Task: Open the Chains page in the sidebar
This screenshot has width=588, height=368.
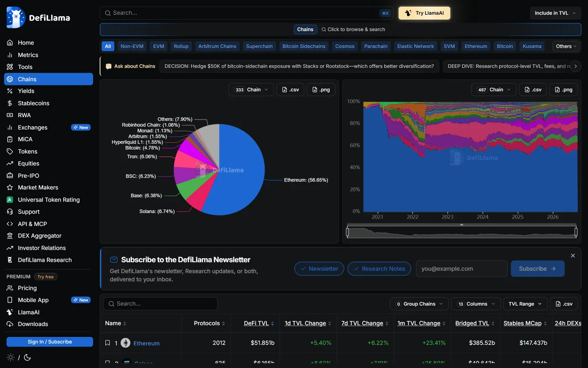Action: (49, 79)
